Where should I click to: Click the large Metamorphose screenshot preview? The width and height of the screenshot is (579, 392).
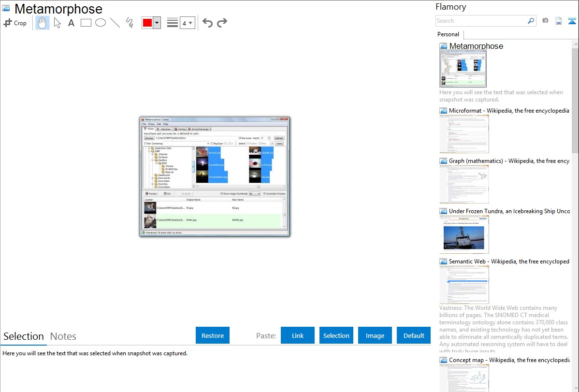[x=215, y=176]
